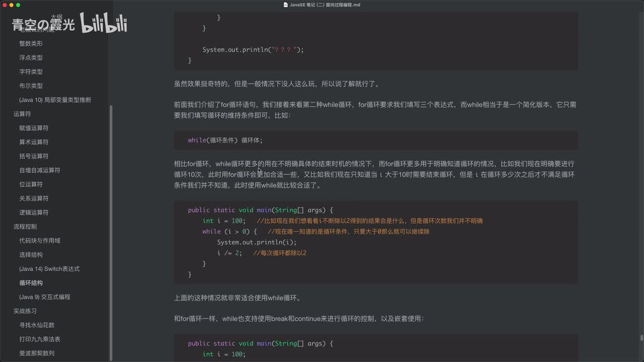Image resolution: width=644 pixels, height=362 pixels.
Task: Select 打印九九乘法表 in outline
Action: pos(40,339)
